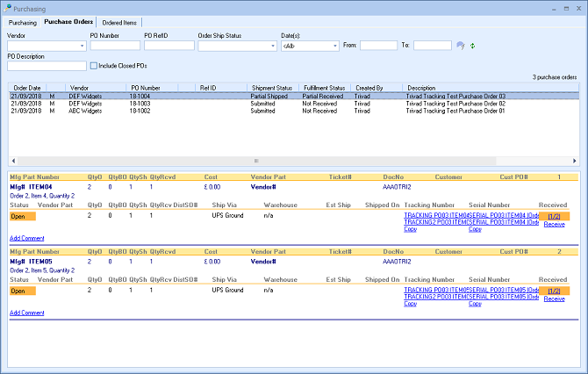
Task: Click the Receive link for ITEM05
Action: (554, 298)
